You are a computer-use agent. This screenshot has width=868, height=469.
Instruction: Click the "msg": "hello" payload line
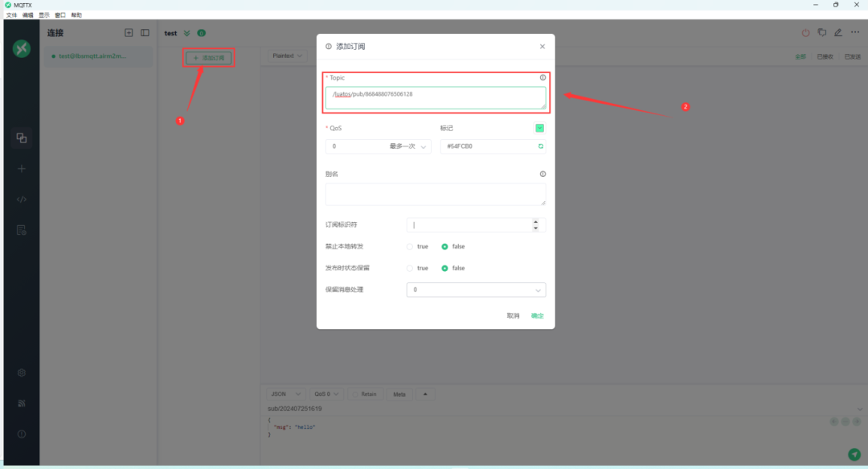click(294, 427)
